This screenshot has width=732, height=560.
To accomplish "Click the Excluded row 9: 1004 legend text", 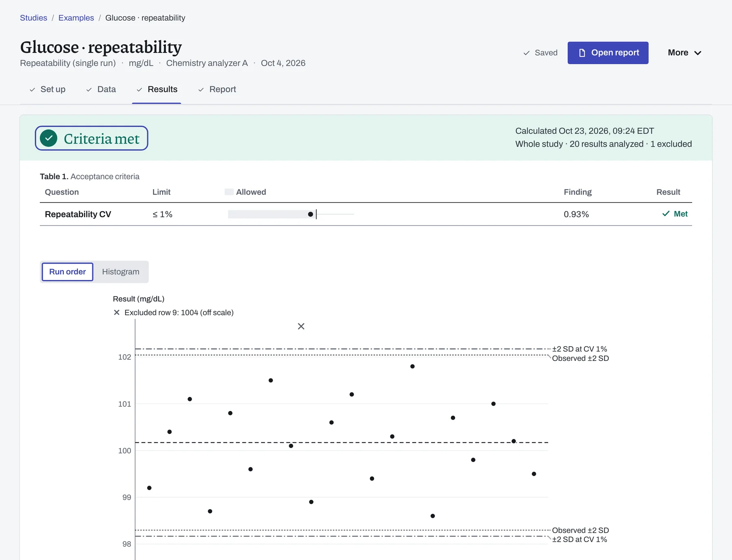I will point(179,313).
